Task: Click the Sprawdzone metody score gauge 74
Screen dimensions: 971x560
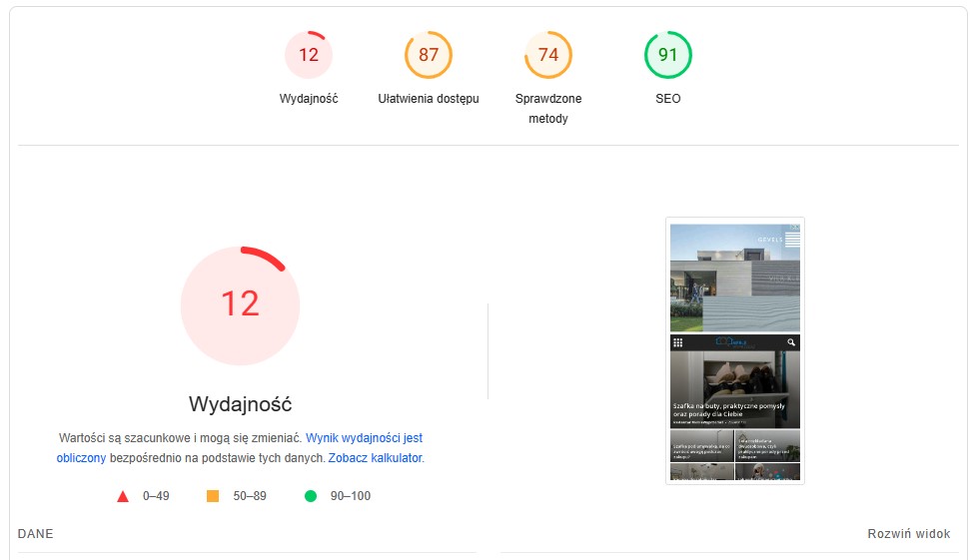Action: tap(548, 55)
